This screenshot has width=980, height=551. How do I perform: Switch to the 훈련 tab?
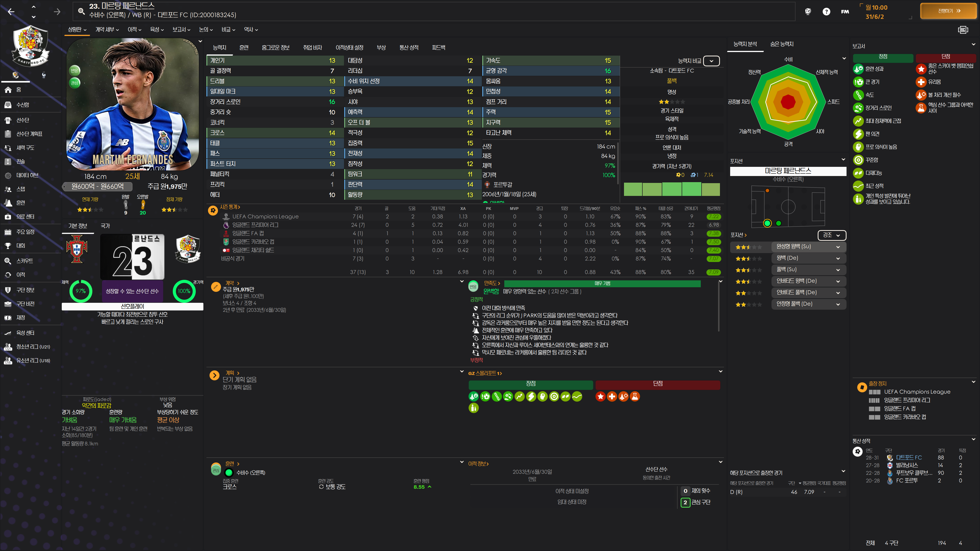point(244,47)
